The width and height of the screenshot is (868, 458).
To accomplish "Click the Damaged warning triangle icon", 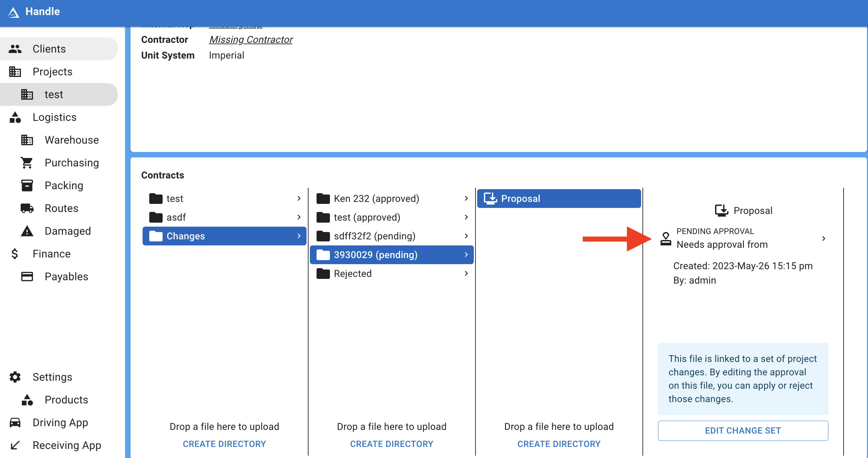I will pos(27,231).
